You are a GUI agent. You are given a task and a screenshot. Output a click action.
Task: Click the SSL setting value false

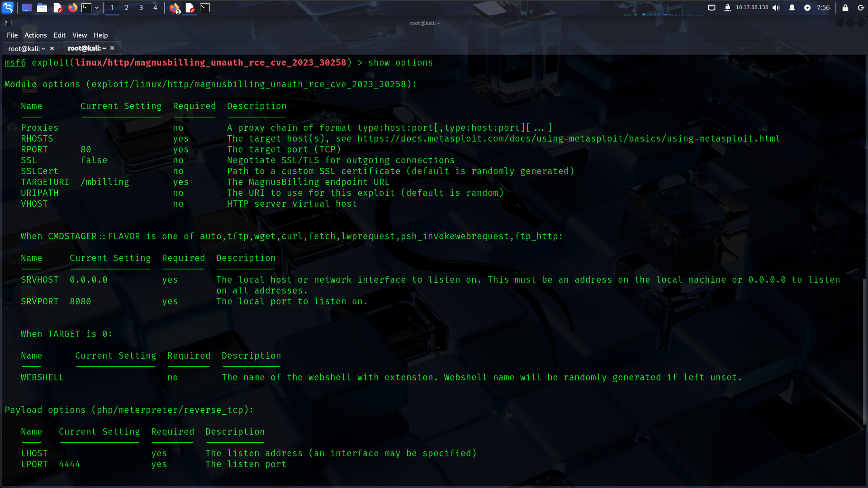click(x=94, y=161)
